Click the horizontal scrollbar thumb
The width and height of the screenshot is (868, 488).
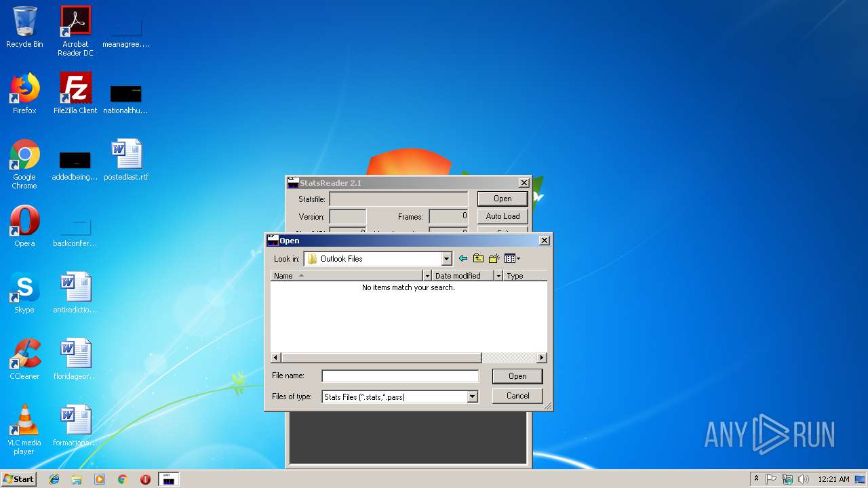[x=381, y=358]
